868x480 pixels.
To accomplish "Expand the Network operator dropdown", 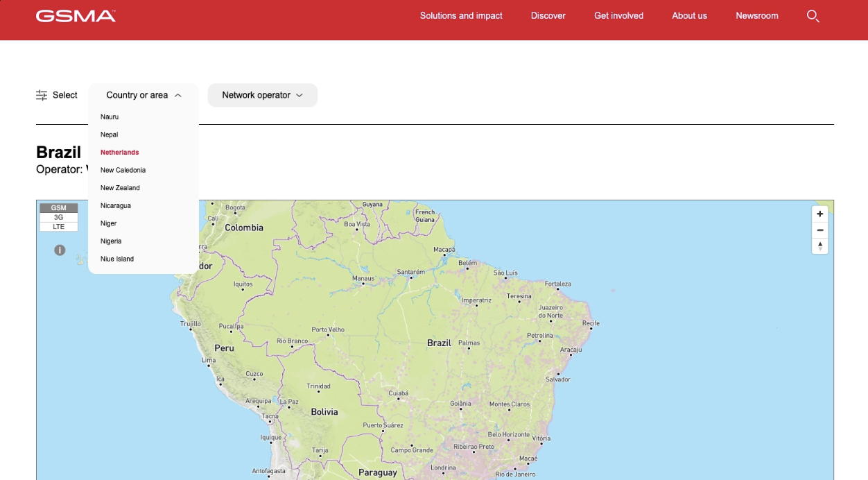I will (263, 95).
